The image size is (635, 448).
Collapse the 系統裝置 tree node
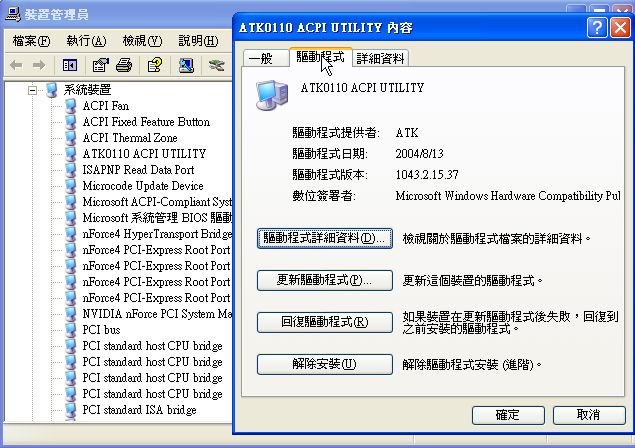32,90
